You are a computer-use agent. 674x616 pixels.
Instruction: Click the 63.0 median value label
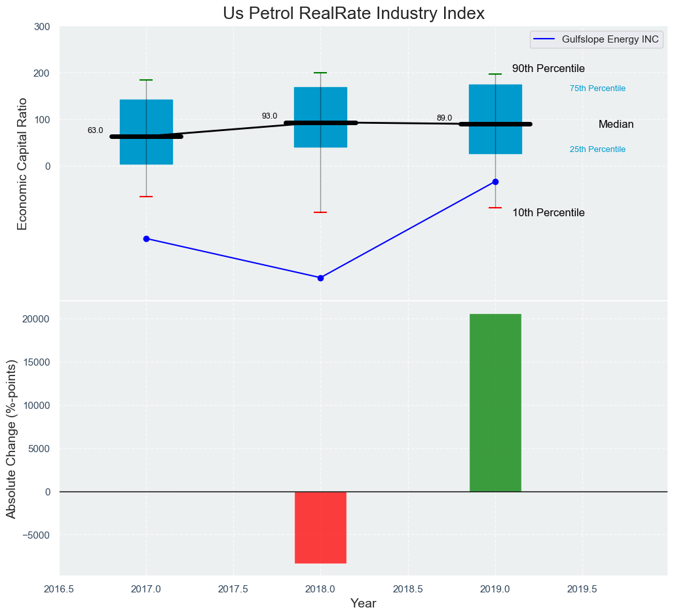pos(95,130)
